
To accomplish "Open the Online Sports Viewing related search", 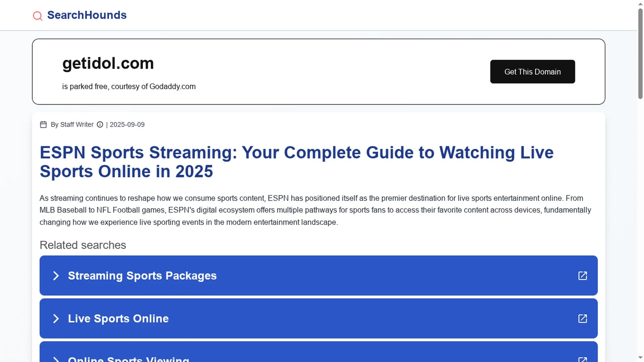I will 318,352.
